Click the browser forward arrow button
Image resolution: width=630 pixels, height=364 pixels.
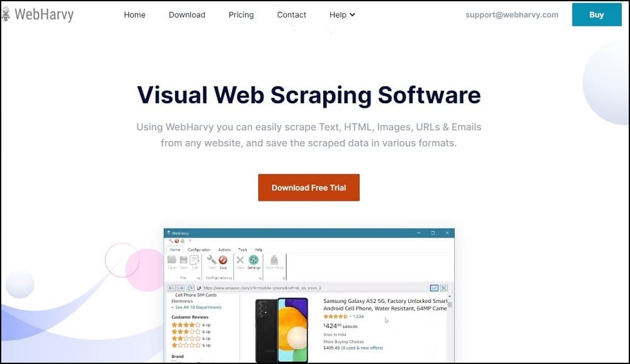pos(181,288)
